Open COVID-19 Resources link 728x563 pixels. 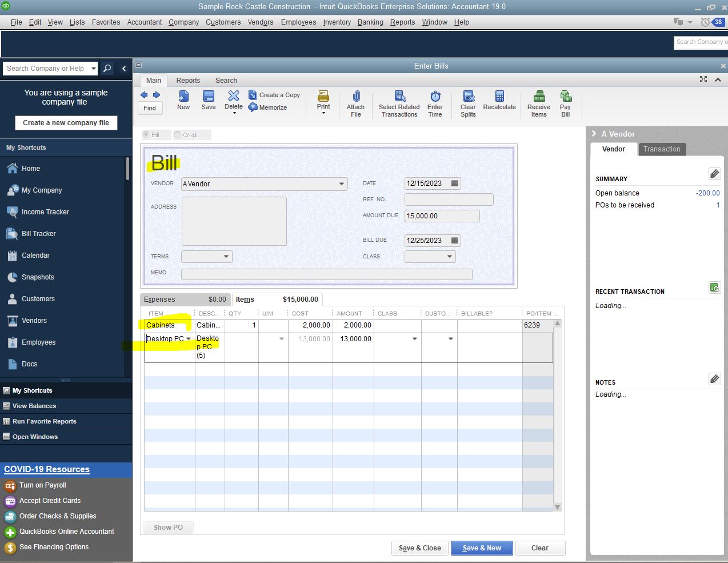[x=47, y=469]
